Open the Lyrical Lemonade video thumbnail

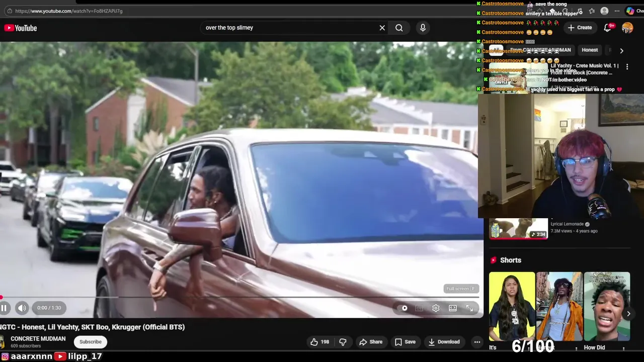(519, 228)
